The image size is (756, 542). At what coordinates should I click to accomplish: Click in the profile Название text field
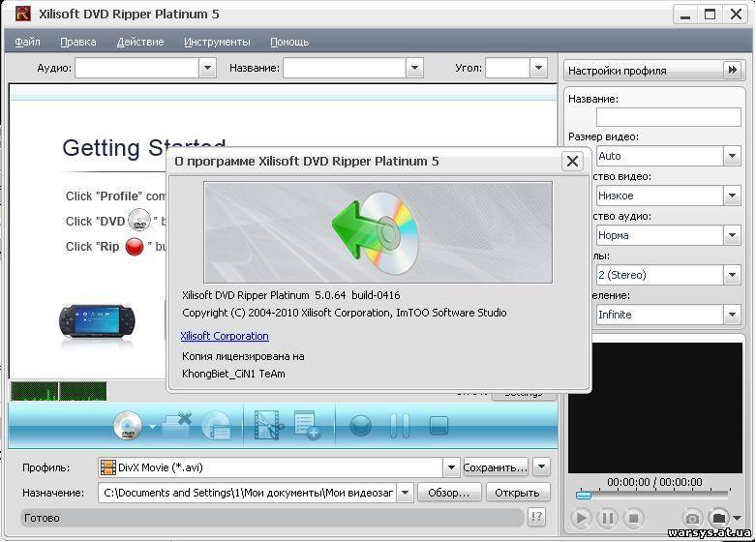tap(668, 117)
